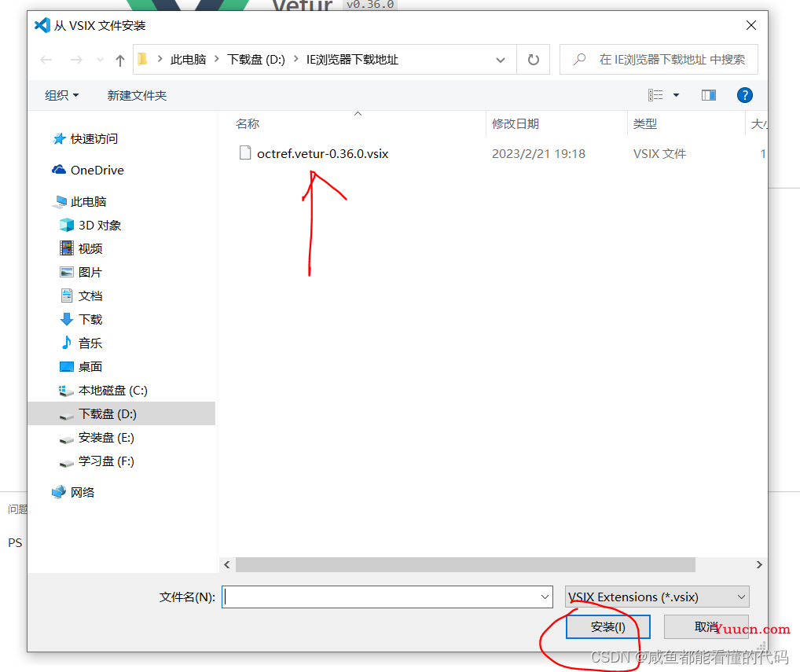Open the 文档 folder
This screenshot has width=800, height=672.
82,296
